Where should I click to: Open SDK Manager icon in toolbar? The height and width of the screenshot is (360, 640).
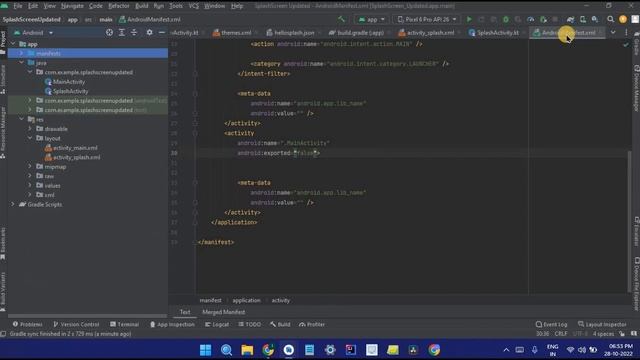click(595, 19)
